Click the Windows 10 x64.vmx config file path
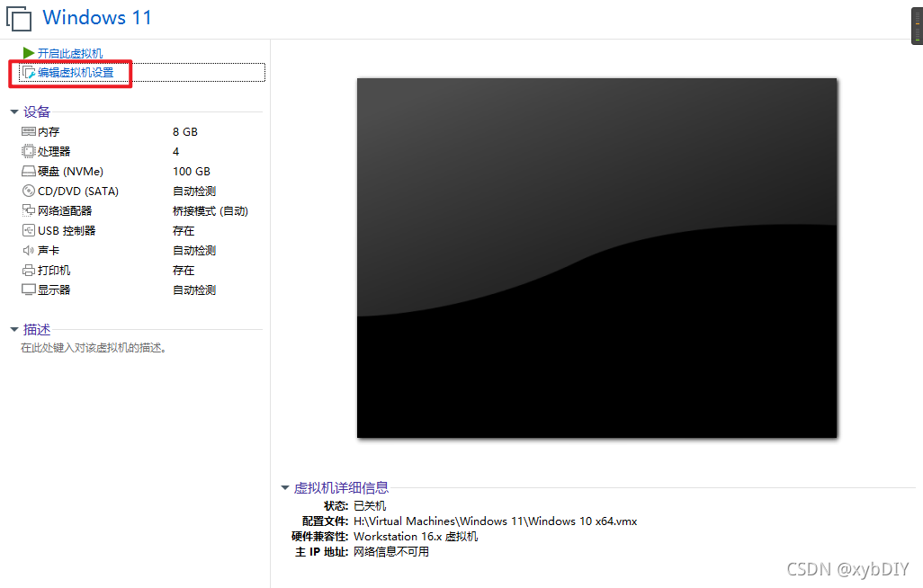The image size is (923, 588). [x=495, y=521]
